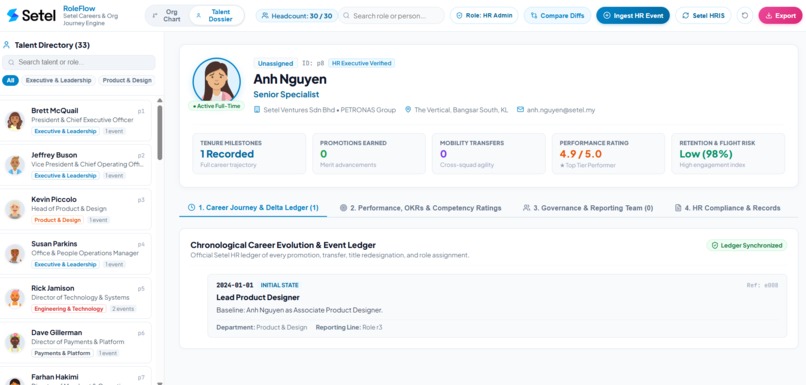Image resolution: width=806 pixels, height=385 pixels.
Task: Click Jeffrey Buson's avatar
Action: point(14,165)
